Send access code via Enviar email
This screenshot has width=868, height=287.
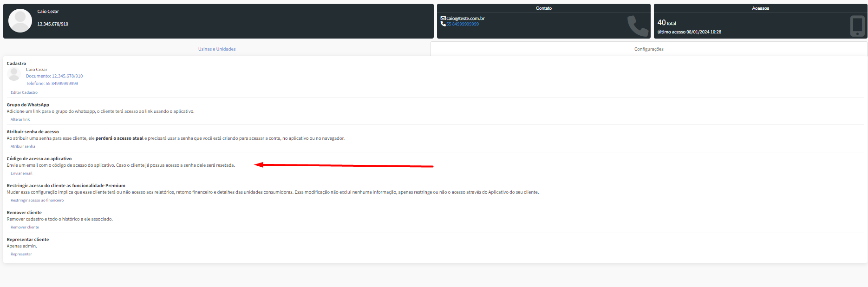tap(21, 173)
